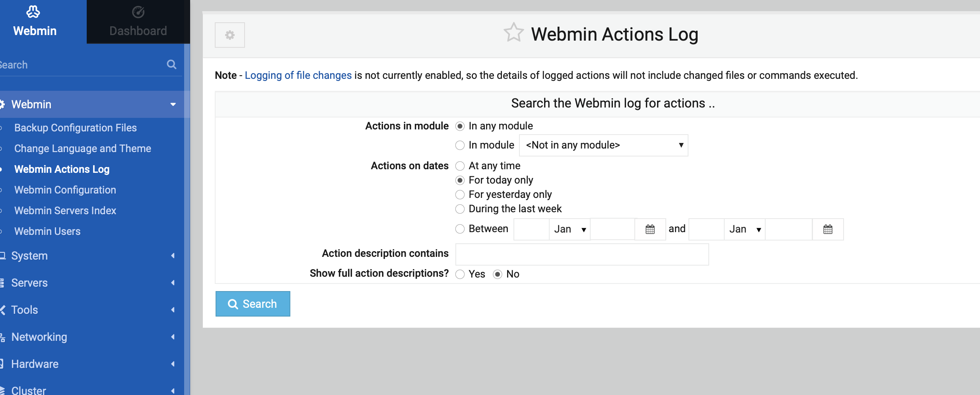
Task: Choose For yesterday only option
Action: (460, 195)
